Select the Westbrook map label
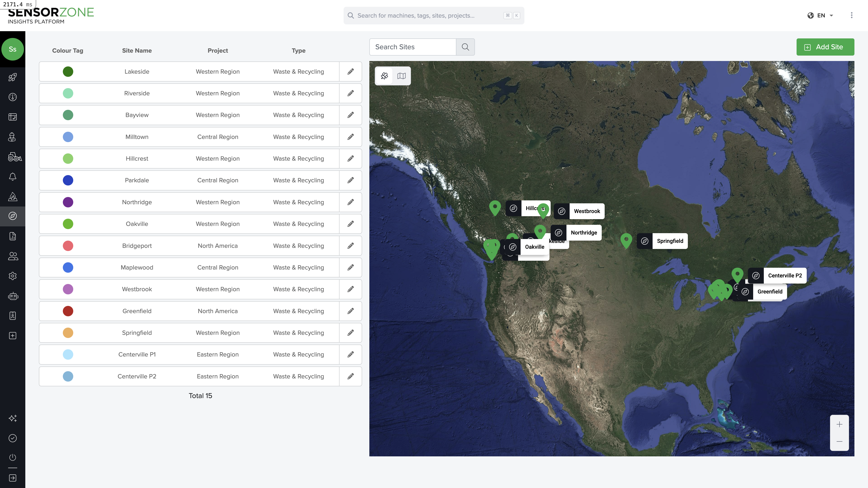868x488 pixels. coord(587,211)
